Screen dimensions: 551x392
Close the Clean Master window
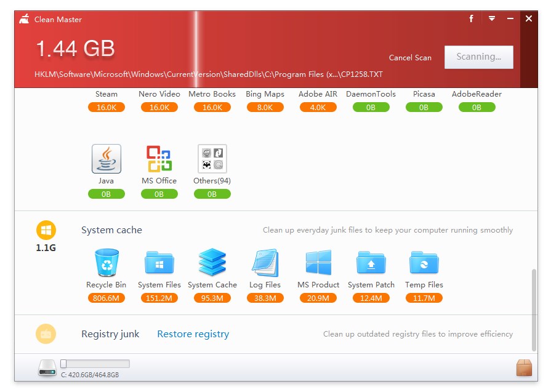[x=528, y=18]
